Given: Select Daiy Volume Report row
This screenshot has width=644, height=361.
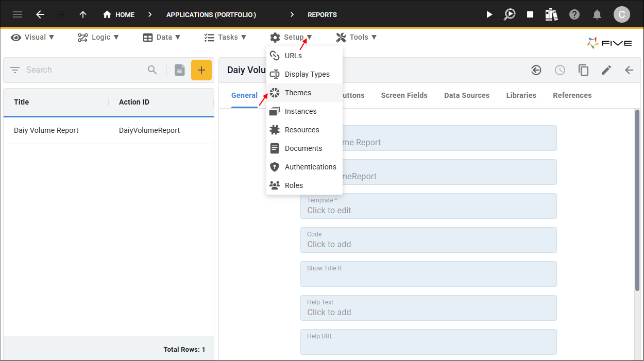Looking at the screenshot, I should tap(109, 130).
